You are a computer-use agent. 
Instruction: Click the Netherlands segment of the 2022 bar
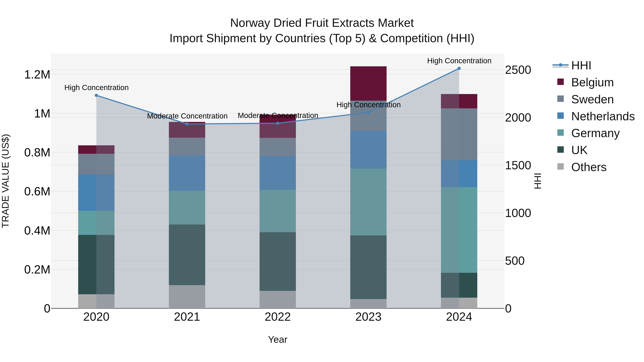277,173
